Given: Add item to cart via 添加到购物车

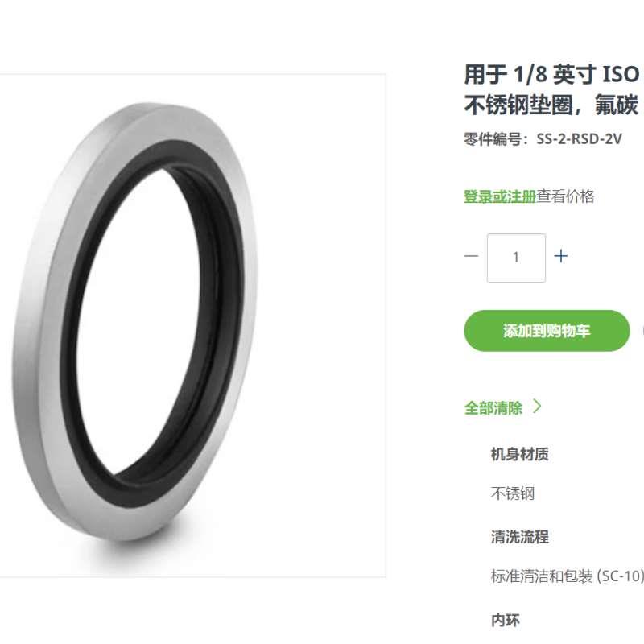Looking at the screenshot, I should (547, 331).
